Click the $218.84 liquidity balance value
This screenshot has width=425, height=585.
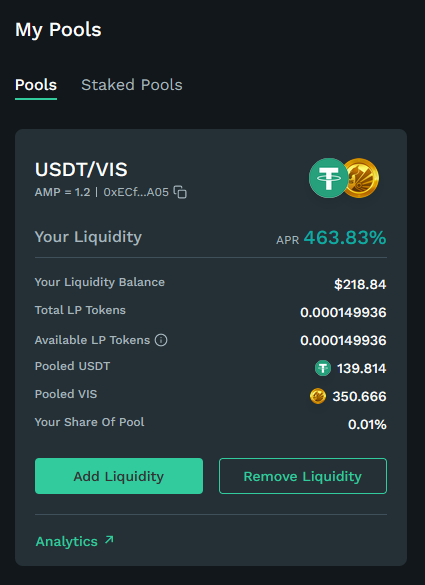coord(360,284)
